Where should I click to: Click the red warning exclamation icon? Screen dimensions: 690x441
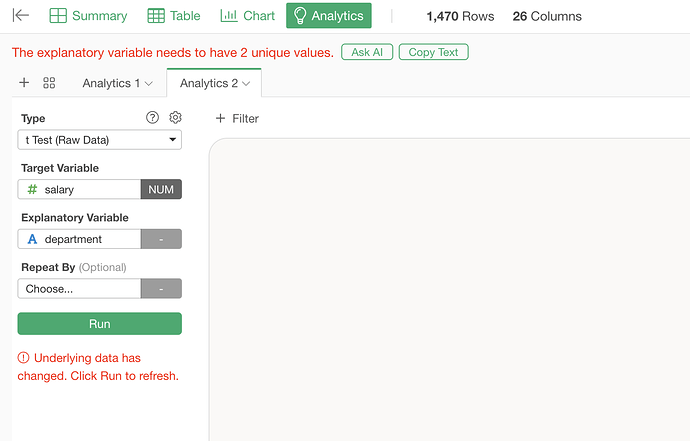coord(23,358)
